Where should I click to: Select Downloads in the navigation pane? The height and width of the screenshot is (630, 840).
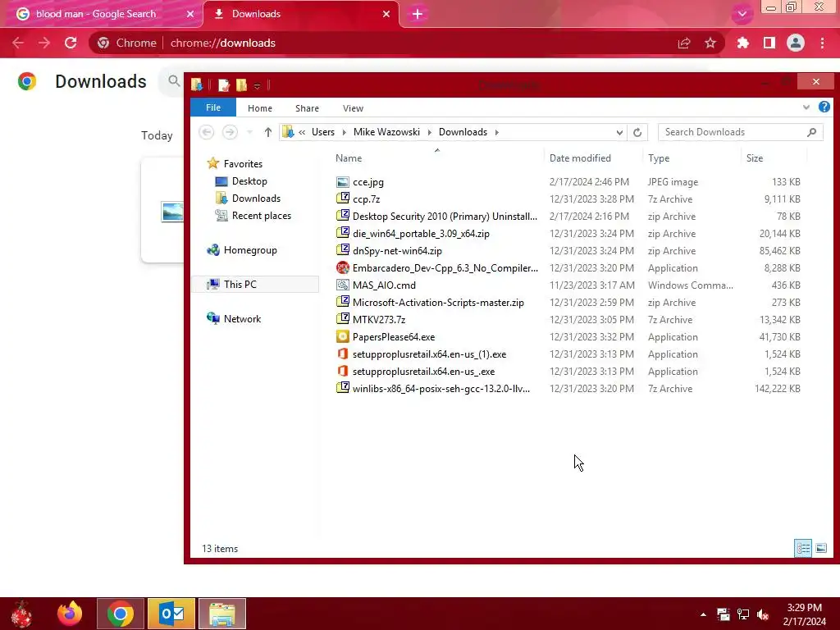256,199
